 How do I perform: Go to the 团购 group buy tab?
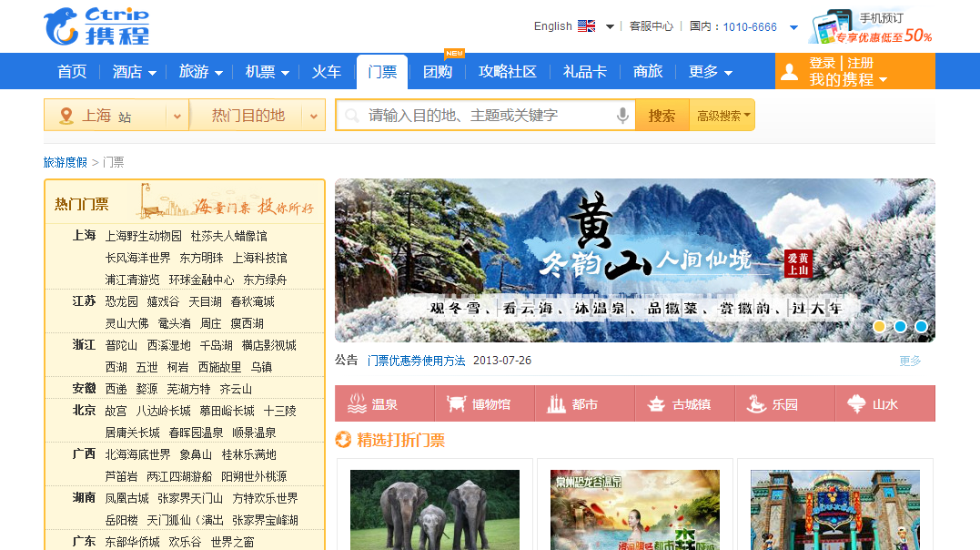pos(438,72)
